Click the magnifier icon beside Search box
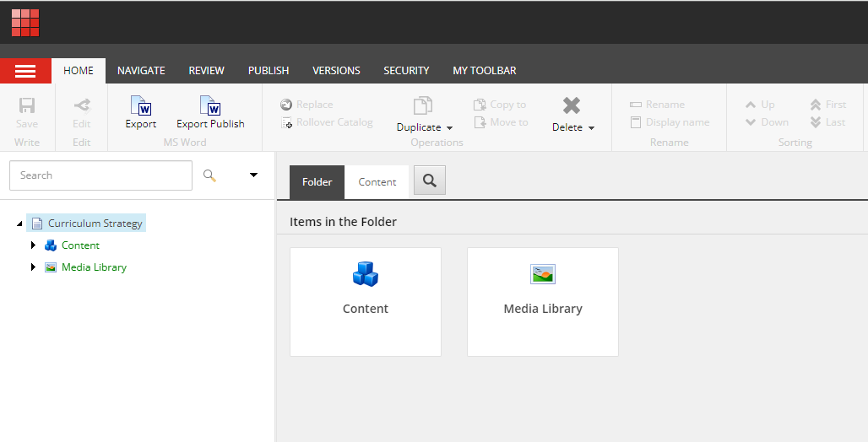This screenshot has width=868, height=442. click(209, 175)
